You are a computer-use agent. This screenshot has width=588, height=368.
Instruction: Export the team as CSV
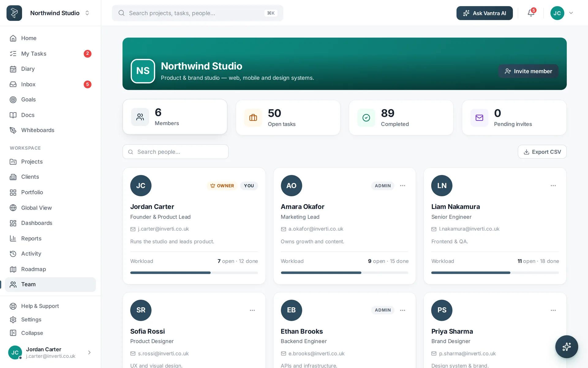[542, 152]
